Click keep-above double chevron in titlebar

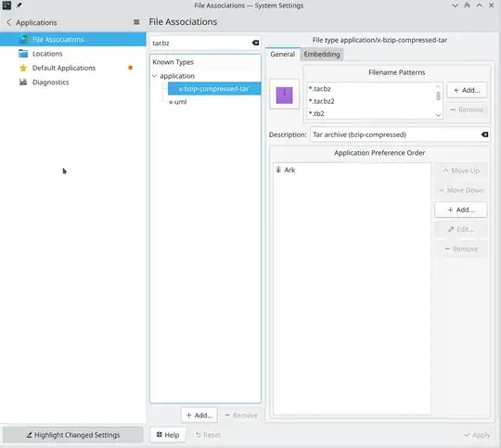pyautogui.click(x=467, y=6)
